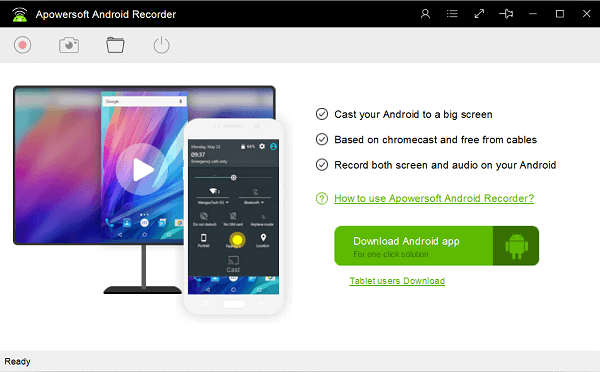Click checkmark icon beside Cast your Android
Viewport: 600px width, 372px height.
point(322,114)
